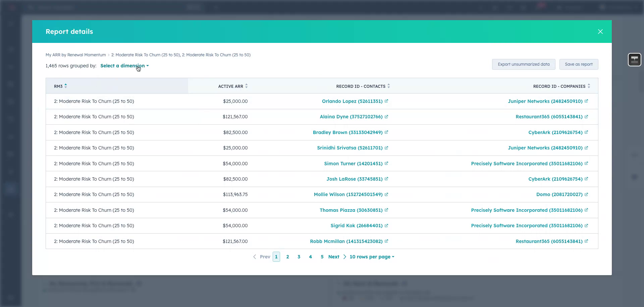Viewport: 644px width, 307px height.
Task: Sort the table by the RM3 column
Action: click(x=66, y=86)
